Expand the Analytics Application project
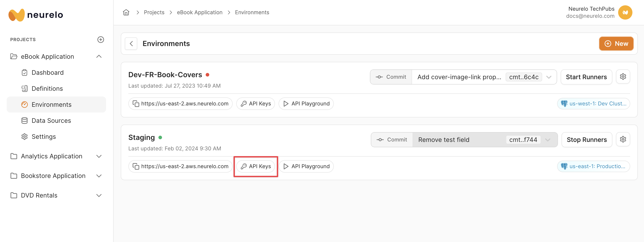Viewport: 644px width, 242px height. (x=99, y=156)
